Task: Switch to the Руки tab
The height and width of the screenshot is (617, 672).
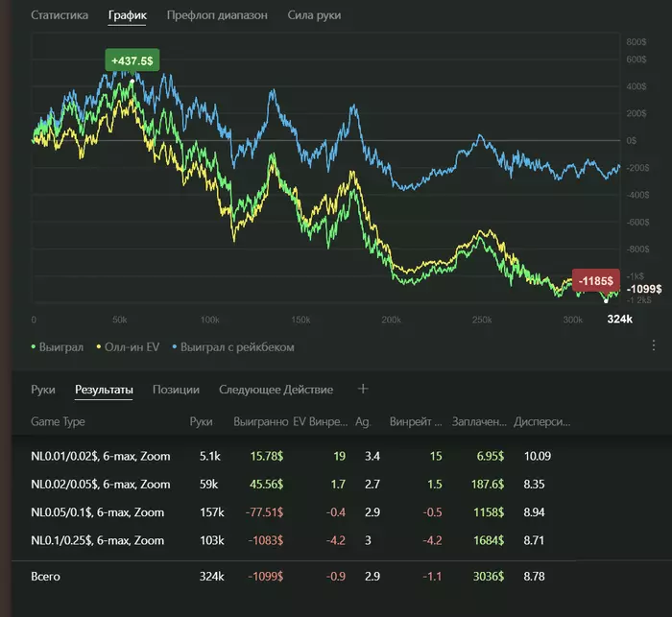Action: point(43,390)
